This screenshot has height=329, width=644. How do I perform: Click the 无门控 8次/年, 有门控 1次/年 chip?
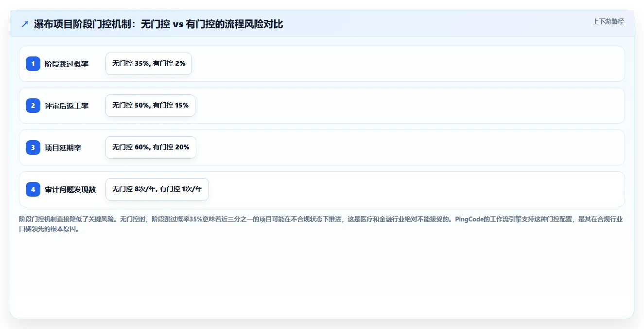coord(157,189)
